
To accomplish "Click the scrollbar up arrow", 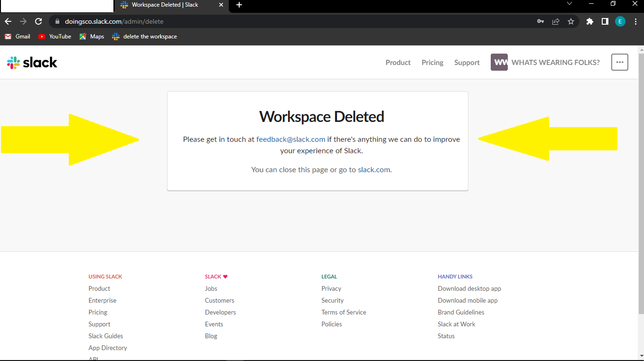I will (x=641, y=49).
